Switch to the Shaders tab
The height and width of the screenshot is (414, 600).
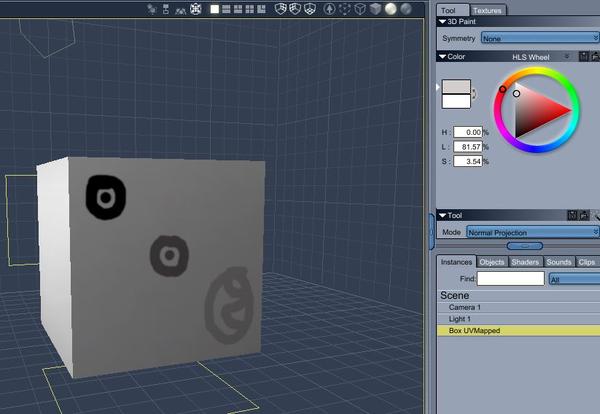pyautogui.click(x=525, y=262)
